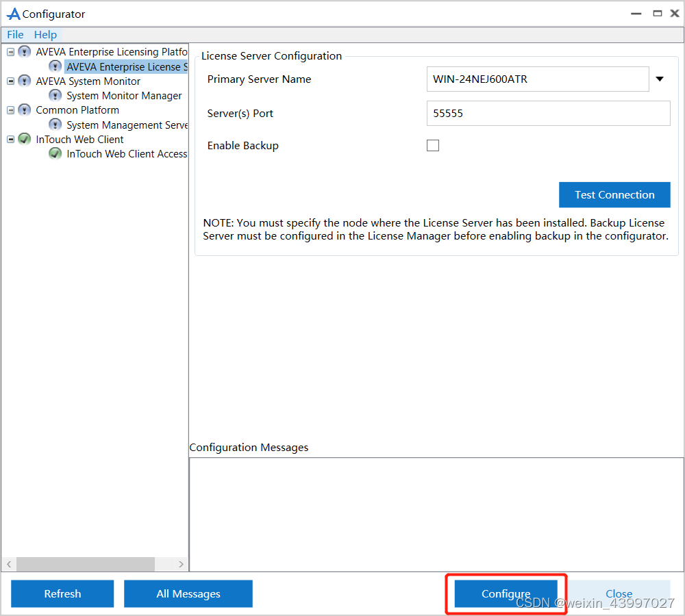Open the Primary Server Name dropdown arrow

[660, 79]
